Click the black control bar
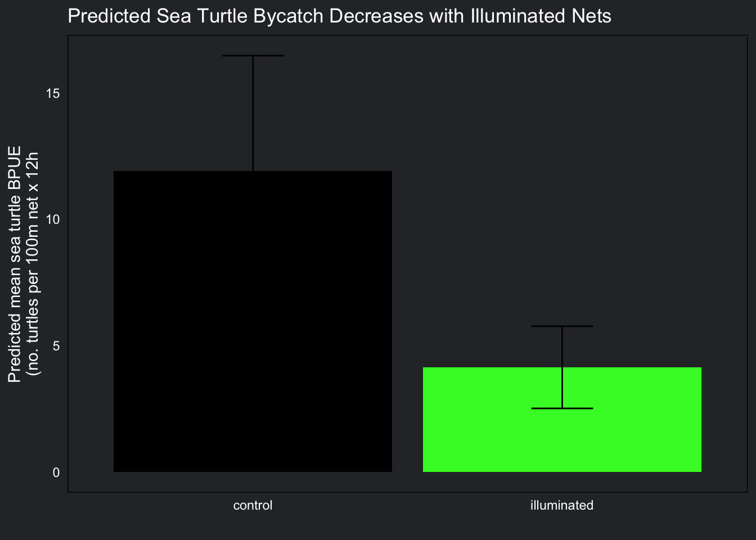 (253, 321)
